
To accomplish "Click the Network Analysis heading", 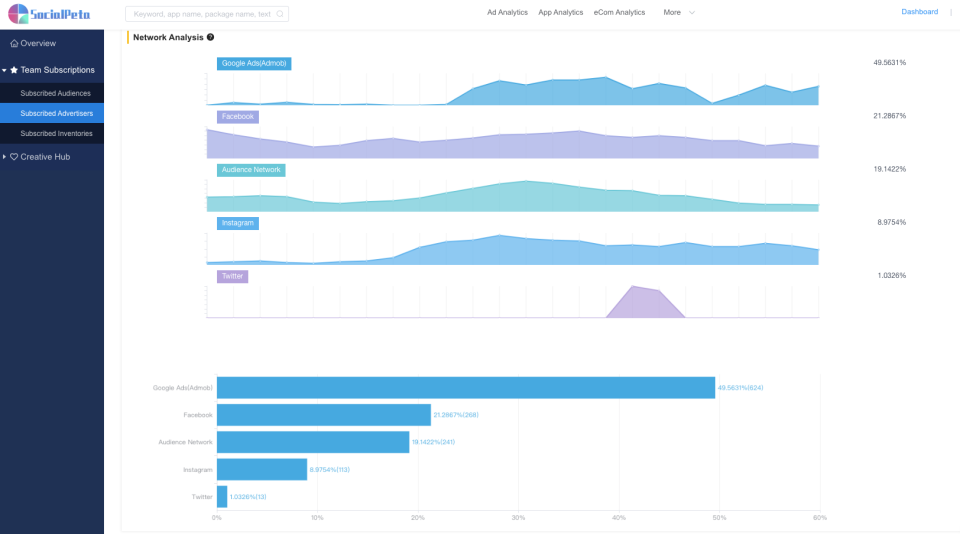I will (168, 37).
